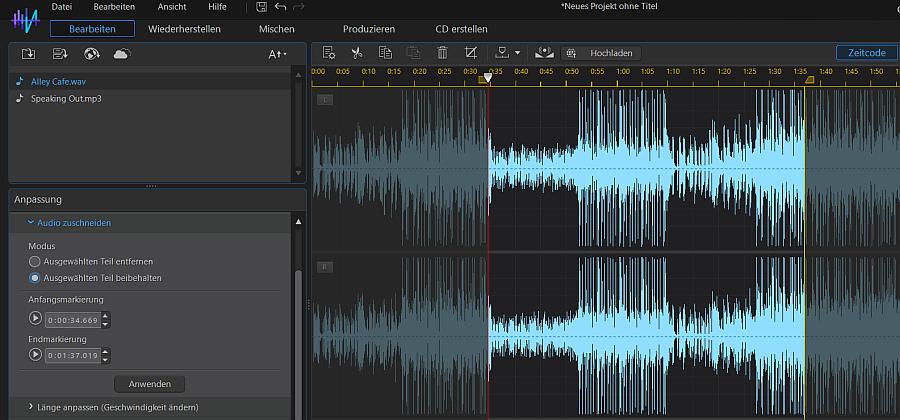The image size is (900, 420).
Task: Select 'Ausgewählten Teil entfernen' radio button
Action: click(35, 261)
